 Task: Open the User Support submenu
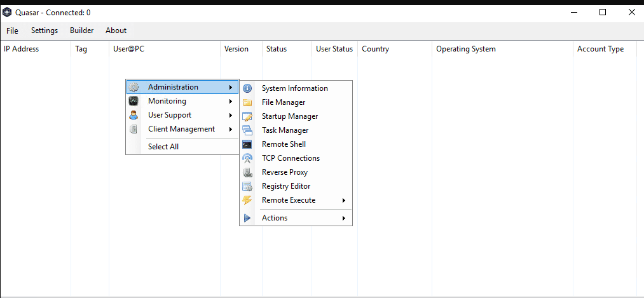coord(170,115)
